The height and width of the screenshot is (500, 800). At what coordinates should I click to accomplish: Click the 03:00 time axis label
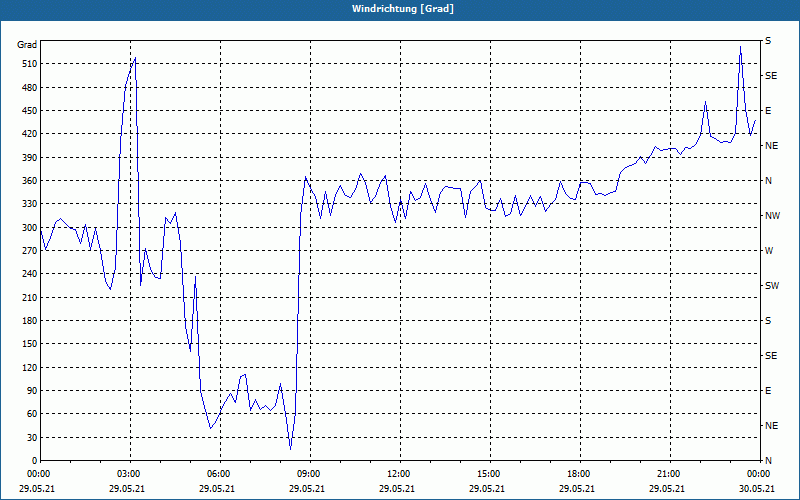pyautogui.click(x=131, y=474)
